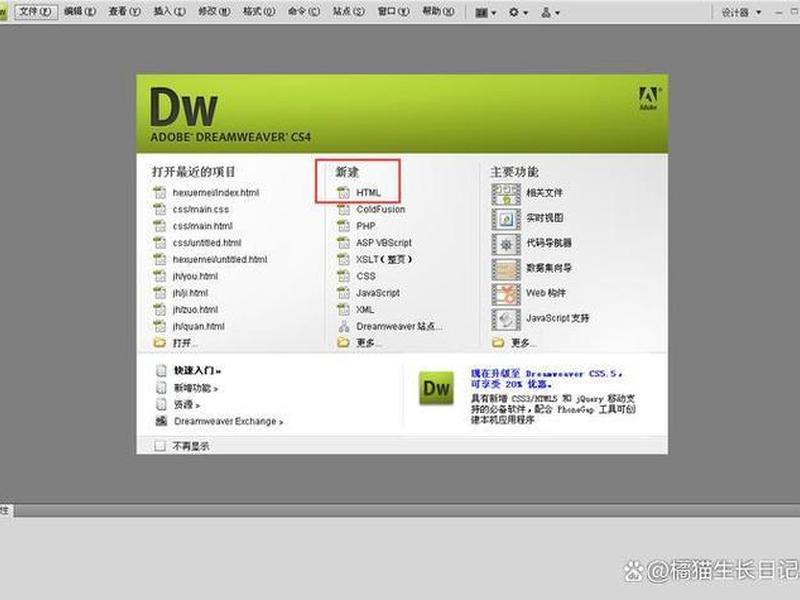Open the 设计器 workspace switcher dropdown
The height and width of the screenshot is (600, 800).
coord(741,13)
